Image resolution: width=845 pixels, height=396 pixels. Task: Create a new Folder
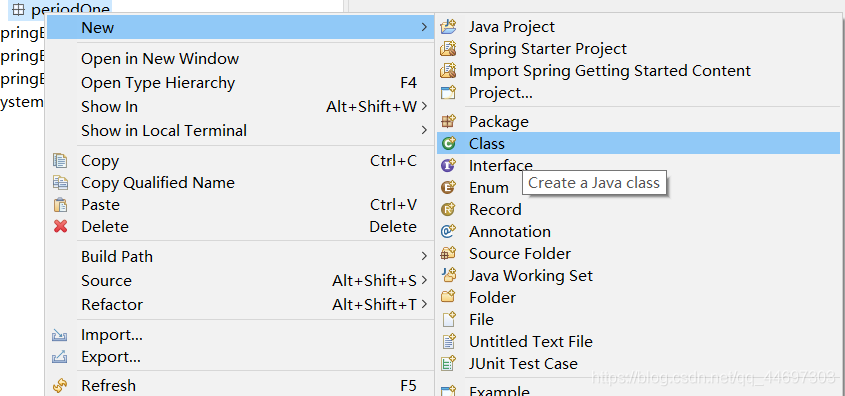pos(639,297)
